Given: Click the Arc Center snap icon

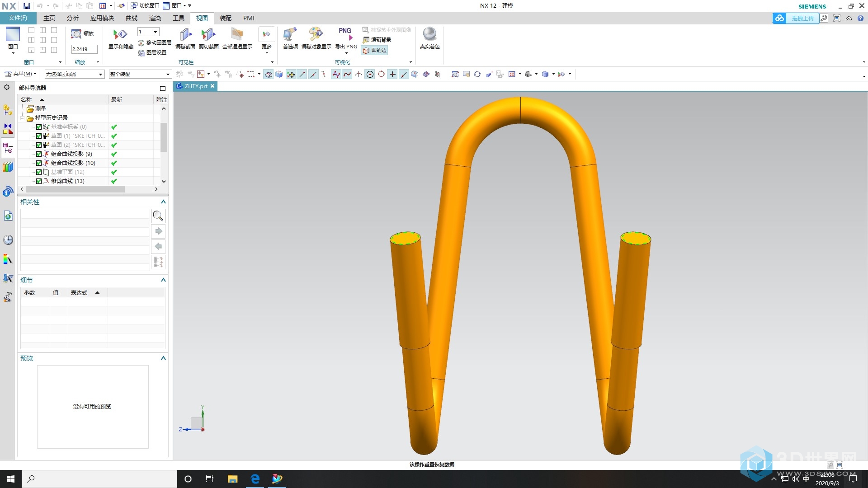Looking at the screenshot, I should [370, 75].
